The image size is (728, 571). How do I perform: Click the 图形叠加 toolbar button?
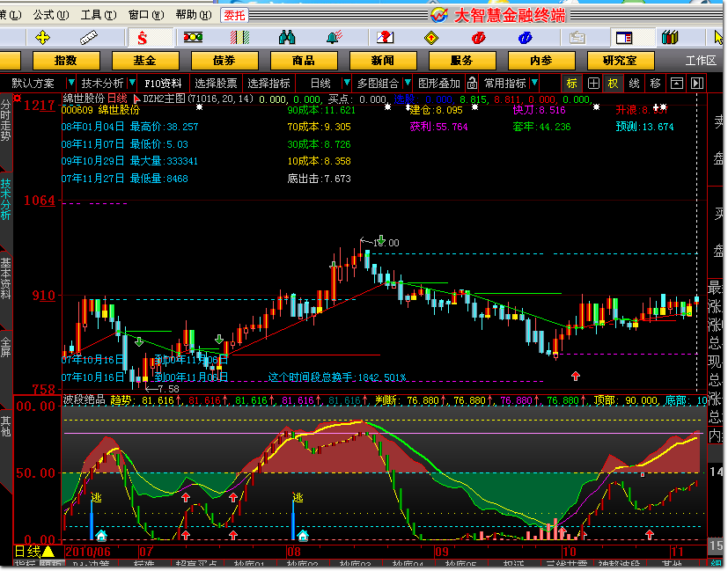coord(439,84)
